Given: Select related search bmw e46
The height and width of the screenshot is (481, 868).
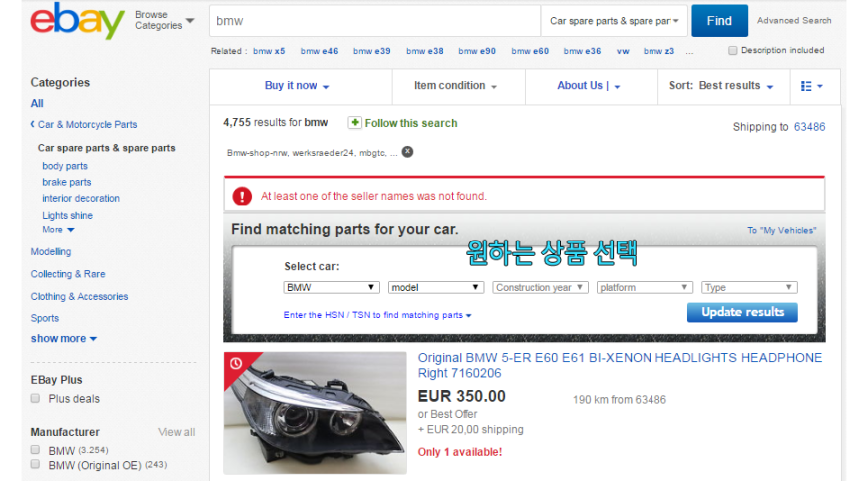Looking at the screenshot, I should click(319, 51).
